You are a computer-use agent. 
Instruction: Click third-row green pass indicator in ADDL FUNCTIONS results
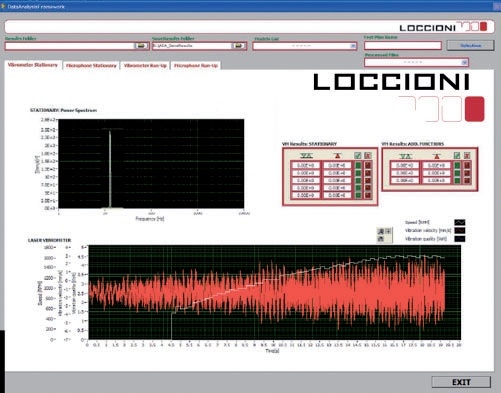[457, 180]
